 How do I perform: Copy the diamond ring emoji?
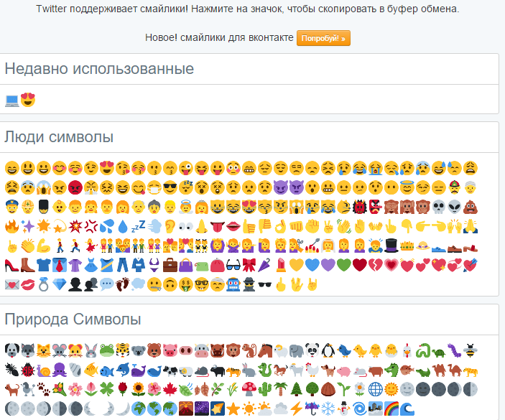pyautogui.click(x=44, y=285)
